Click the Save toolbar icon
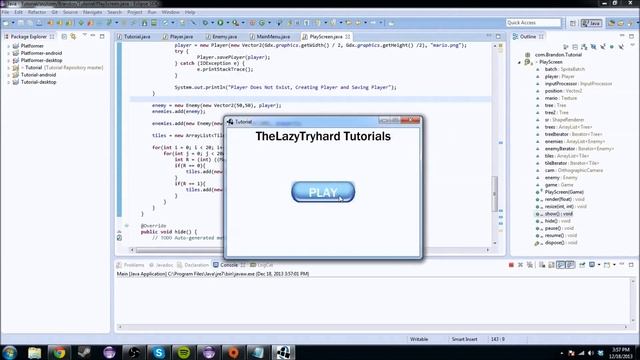The height and width of the screenshot is (360, 640). pos(21,23)
